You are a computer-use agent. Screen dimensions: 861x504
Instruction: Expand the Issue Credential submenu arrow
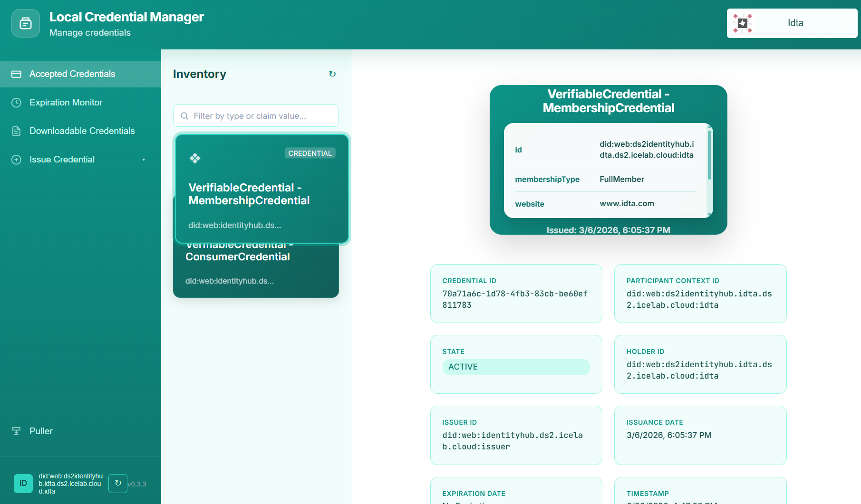coord(144,160)
